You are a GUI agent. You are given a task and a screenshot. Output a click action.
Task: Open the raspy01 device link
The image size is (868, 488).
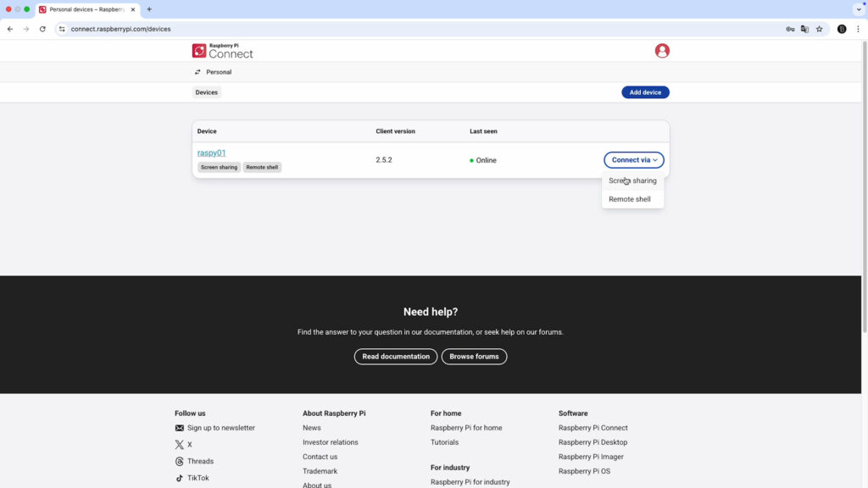(x=212, y=152)
